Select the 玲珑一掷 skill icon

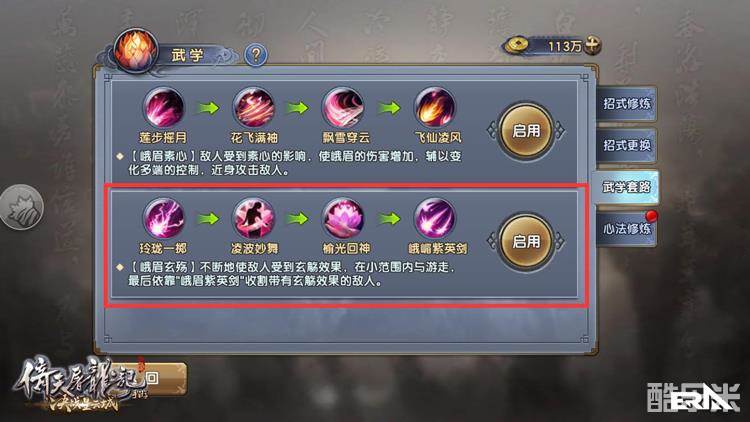(164, 219)
